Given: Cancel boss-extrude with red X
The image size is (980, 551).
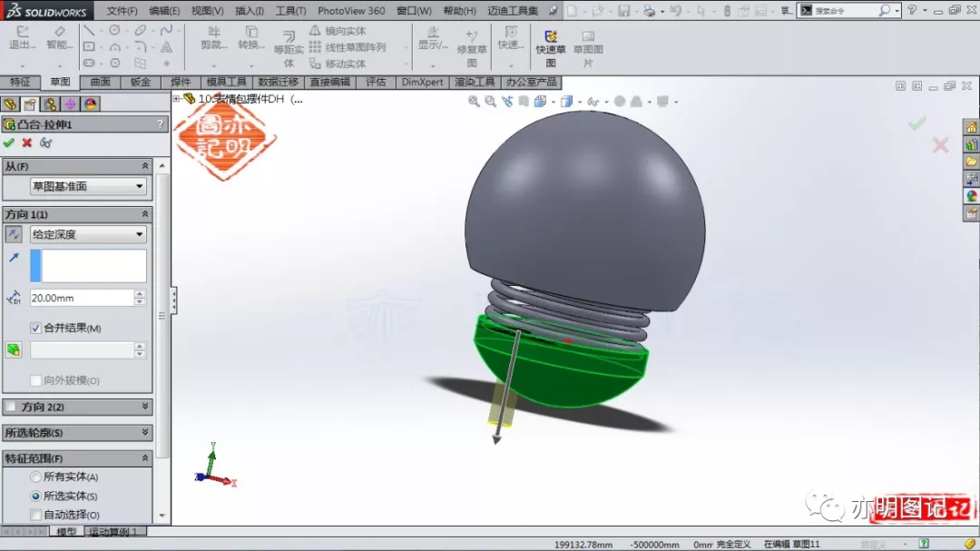Looking at the screenshot, I should point(27,143).
